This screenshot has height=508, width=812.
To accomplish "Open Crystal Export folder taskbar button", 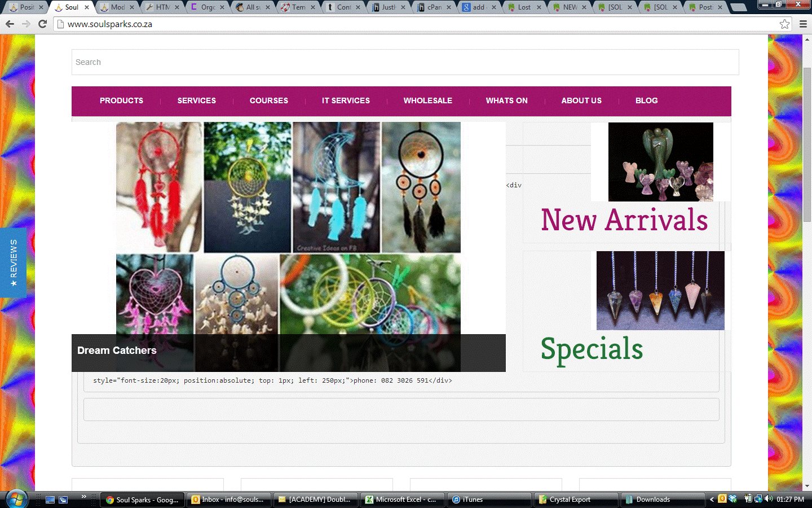I will [x=576, y=500].
